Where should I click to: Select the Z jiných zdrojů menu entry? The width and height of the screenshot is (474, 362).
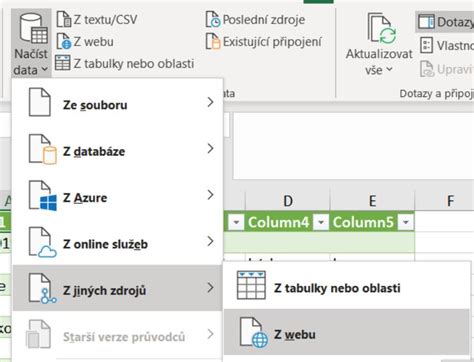click(117, 288)
